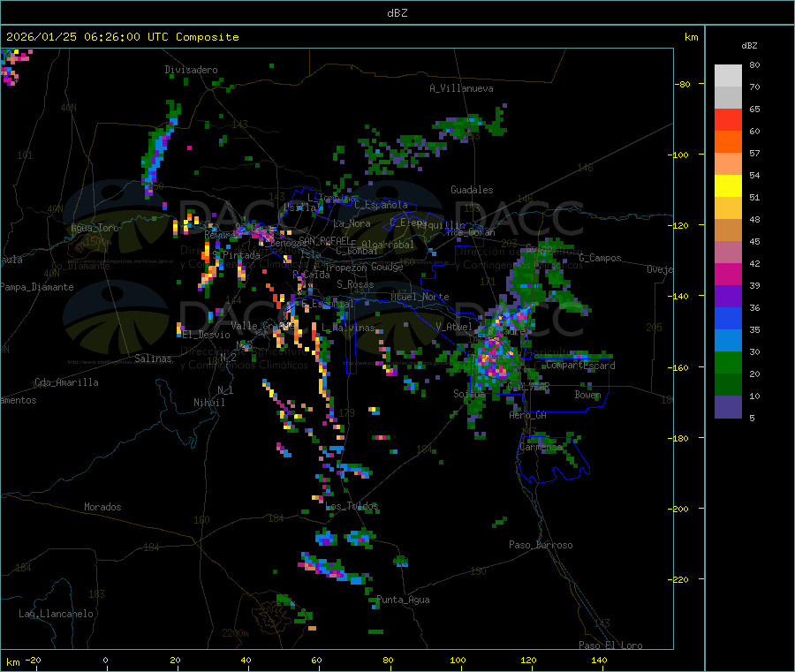Select the 'Guadales' place label
Image resolution: width=795 pixels, height=672 pixels.
(472, 190)
